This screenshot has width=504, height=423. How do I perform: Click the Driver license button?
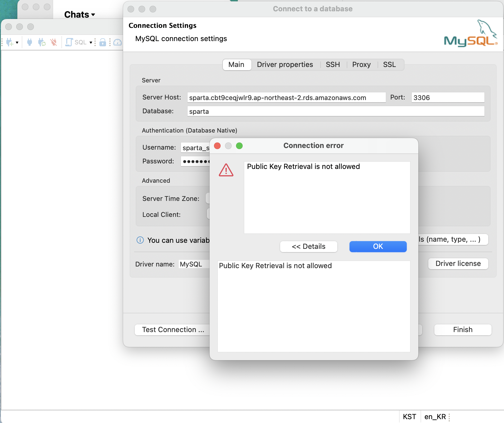coord(458,264)
